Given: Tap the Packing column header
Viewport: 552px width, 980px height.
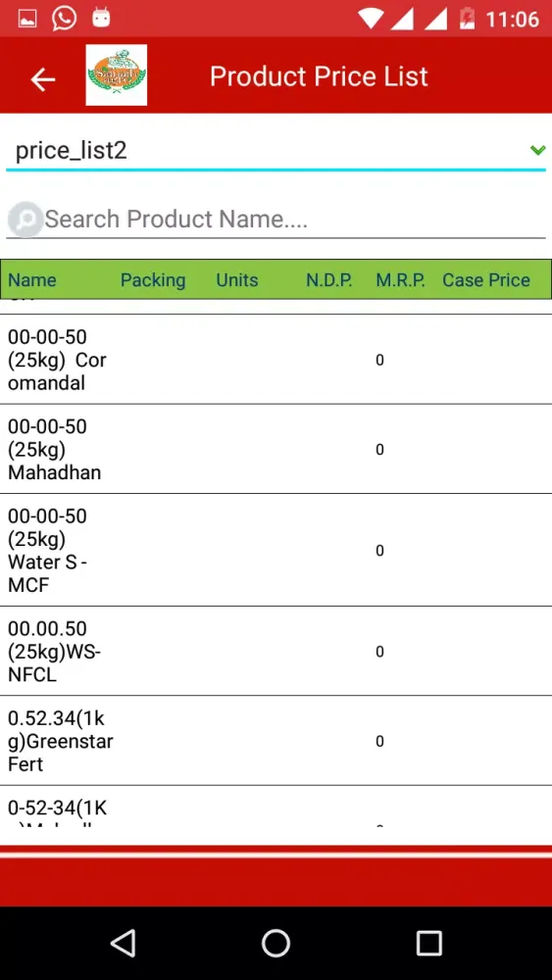Looking at the screenshot, I should pos(153,280).
